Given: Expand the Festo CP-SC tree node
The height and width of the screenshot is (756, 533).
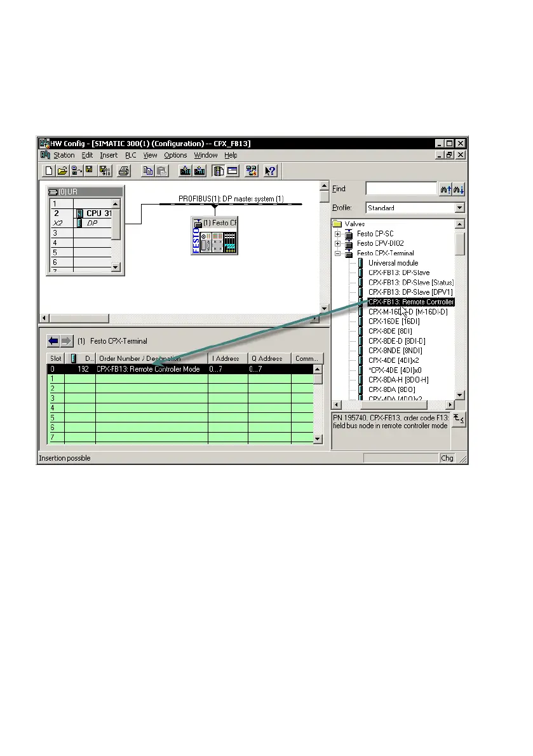Looking at the screenshot, I should click(x=338, y=234).
